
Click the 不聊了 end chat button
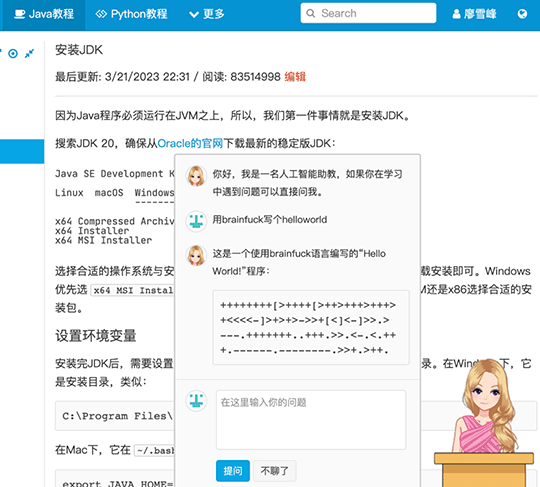point(274,470)
